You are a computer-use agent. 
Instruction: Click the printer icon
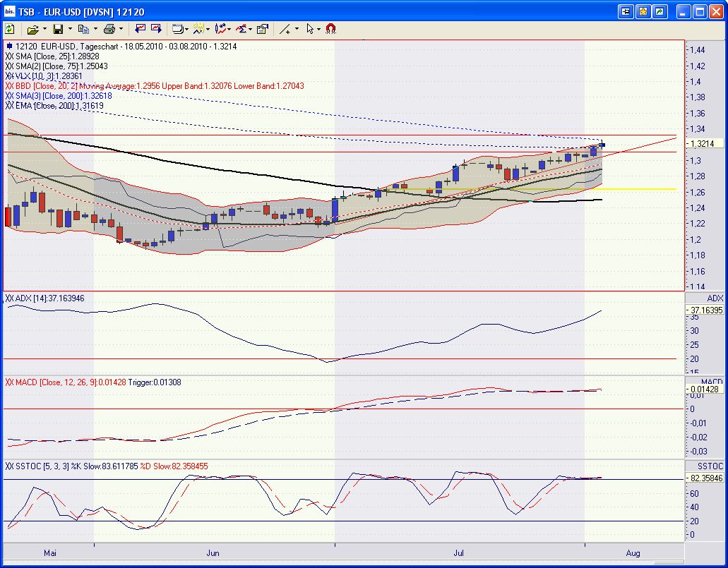tap(109, 29)
